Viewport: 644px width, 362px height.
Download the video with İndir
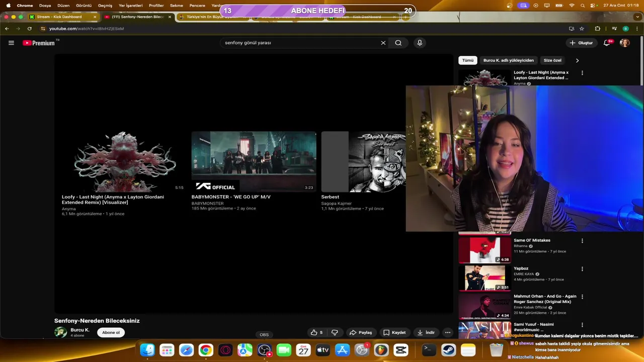pyautogui.click(x=426, y=332)
